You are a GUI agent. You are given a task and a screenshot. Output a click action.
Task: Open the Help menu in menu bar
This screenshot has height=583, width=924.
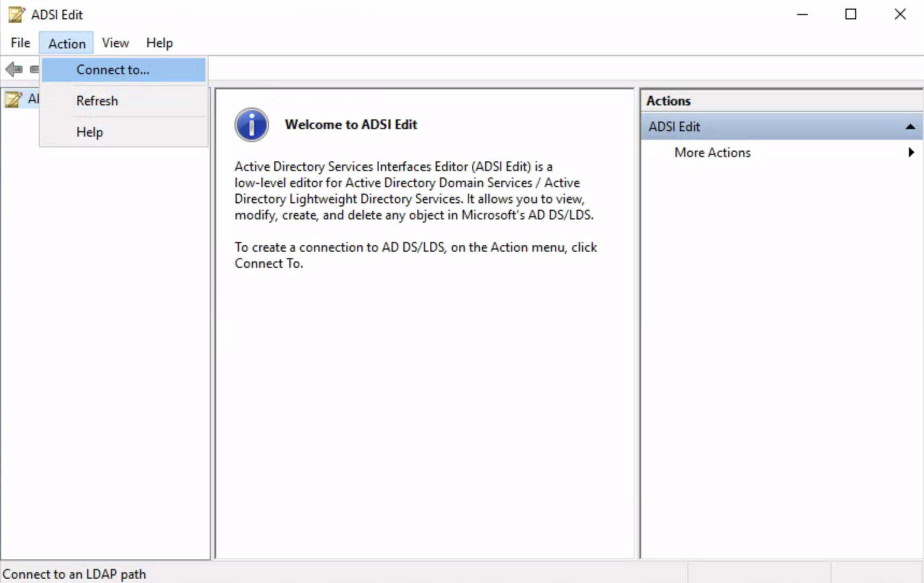click(x=159, y=43)
